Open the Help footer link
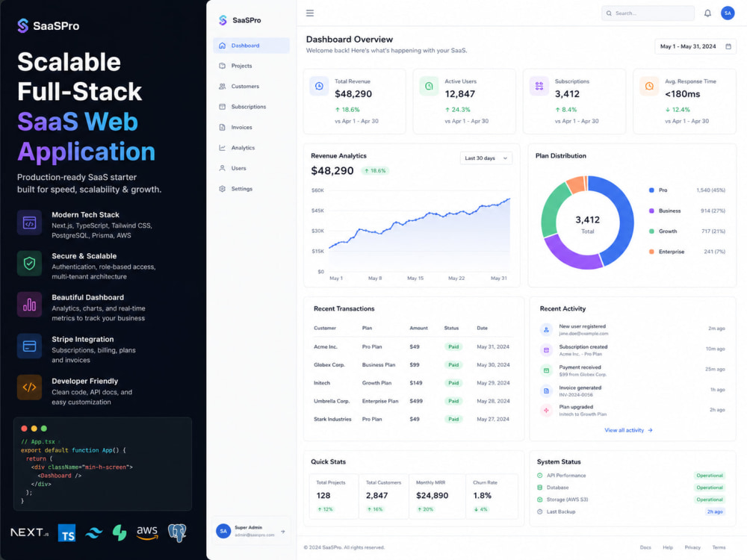 667,547
